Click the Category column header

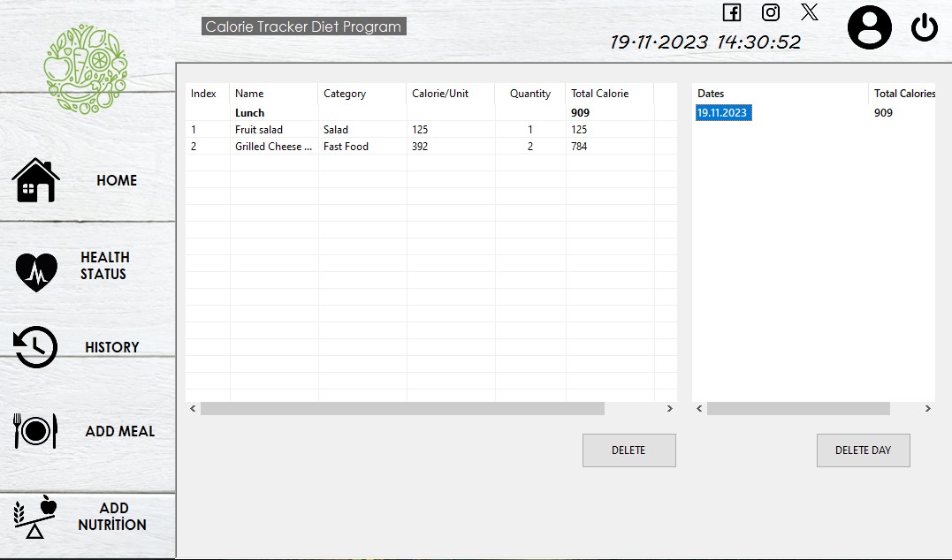[362, 94]
